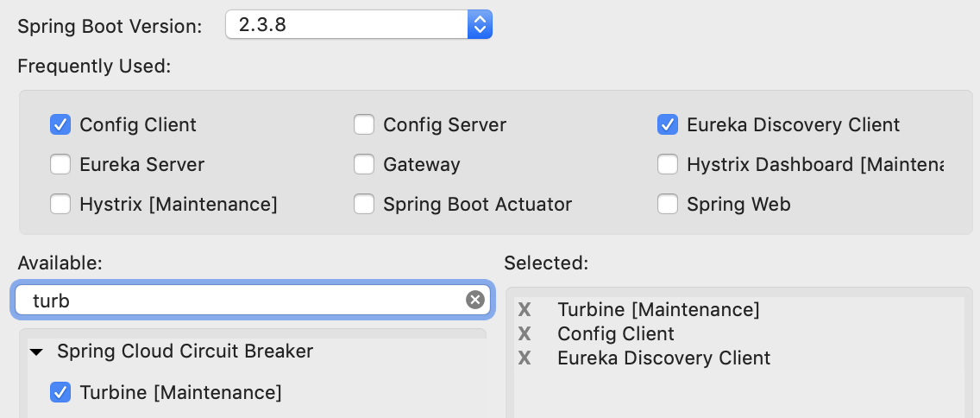Check the Spring Web checkbox
Image resolution: width=980 pixels, height=418 pixels.
[668, 204]
